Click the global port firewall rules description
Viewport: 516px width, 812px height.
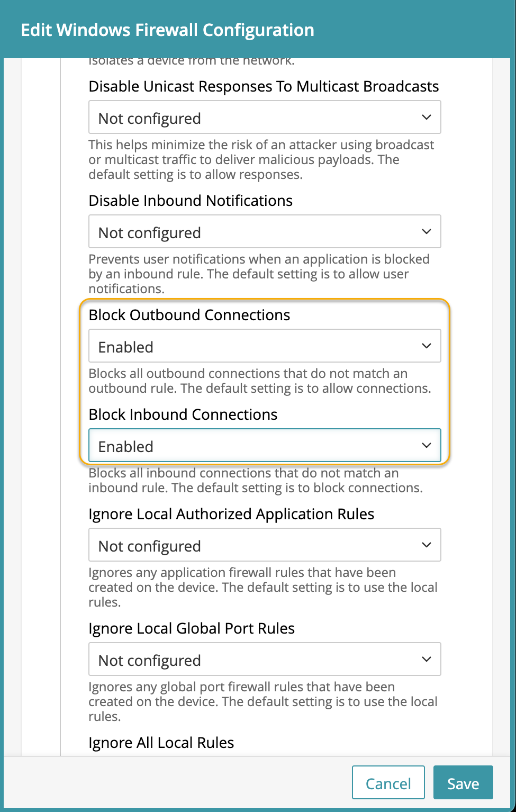pyautogui.click(x=262, y=701)
